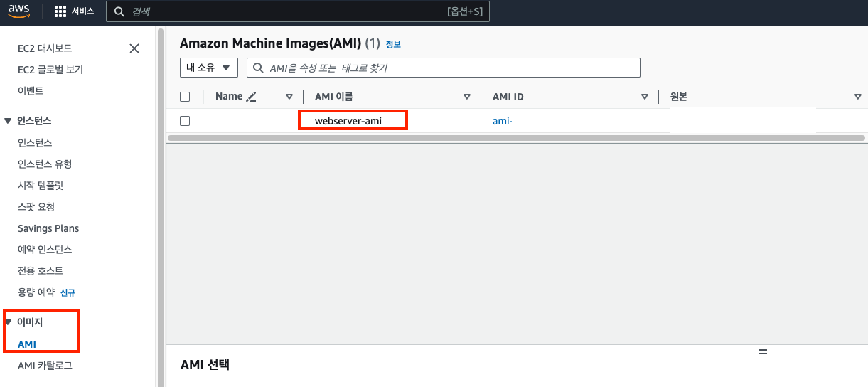The width and height of the screenshot is (868, 387).
Task: Click the 정보 info link
Action: coord(393,44)
